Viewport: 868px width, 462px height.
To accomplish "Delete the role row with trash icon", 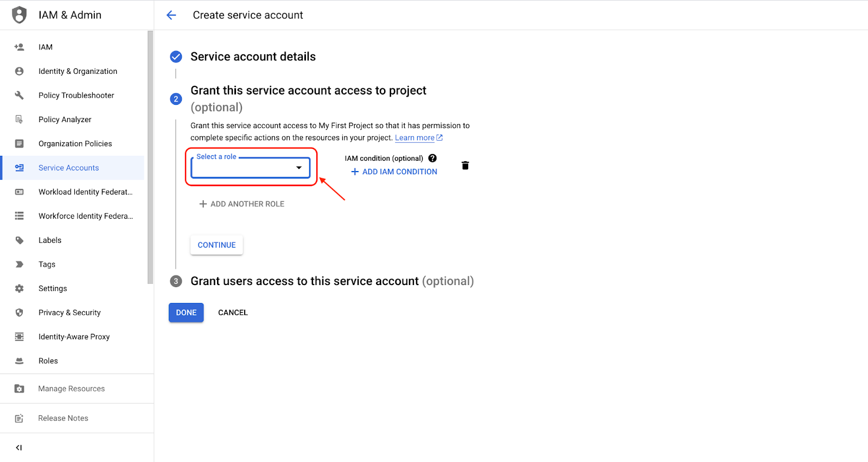I will [x=465, y=166].
